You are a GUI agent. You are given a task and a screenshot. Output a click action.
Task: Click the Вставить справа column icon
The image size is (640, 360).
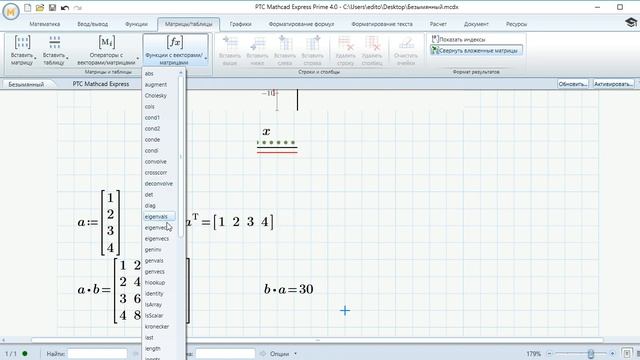[313, 43]
